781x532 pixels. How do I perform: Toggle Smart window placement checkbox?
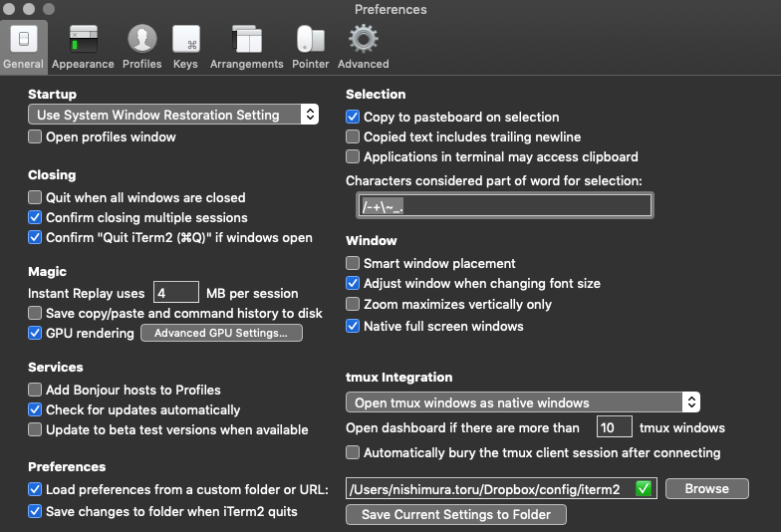(x=353, y=264)
